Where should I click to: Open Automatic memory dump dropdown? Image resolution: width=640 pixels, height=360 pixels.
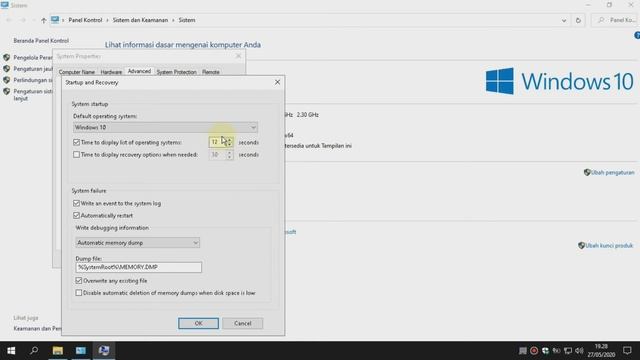coord(138,243)
